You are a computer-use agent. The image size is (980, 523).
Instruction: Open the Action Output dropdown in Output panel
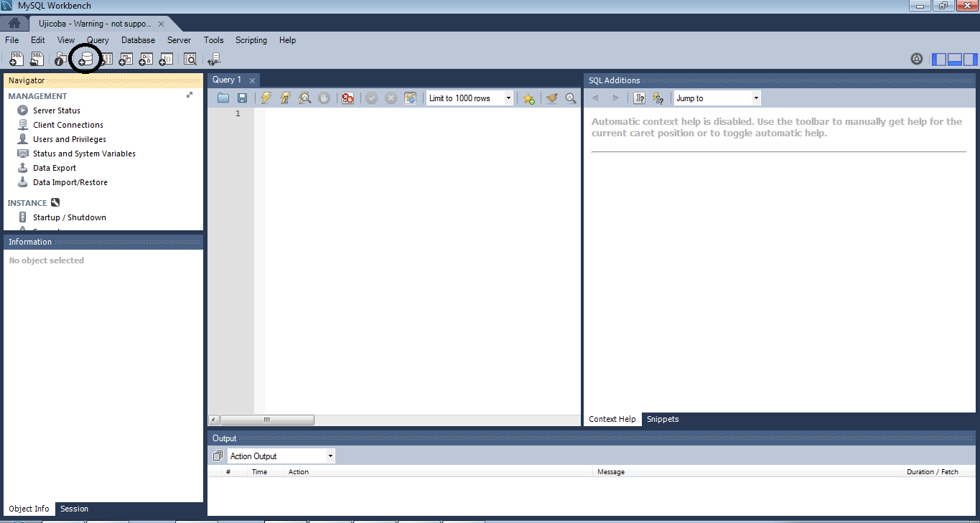pos(329,456)
